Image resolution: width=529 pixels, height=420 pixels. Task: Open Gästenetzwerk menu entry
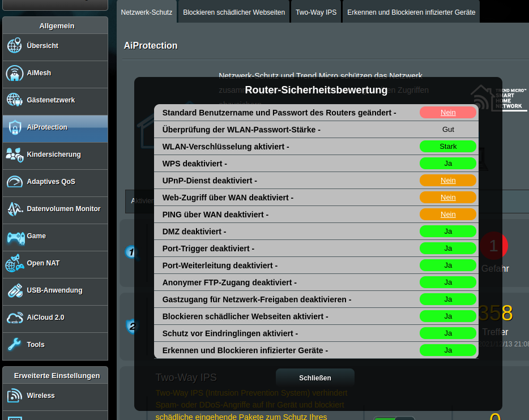pos(56,101)
